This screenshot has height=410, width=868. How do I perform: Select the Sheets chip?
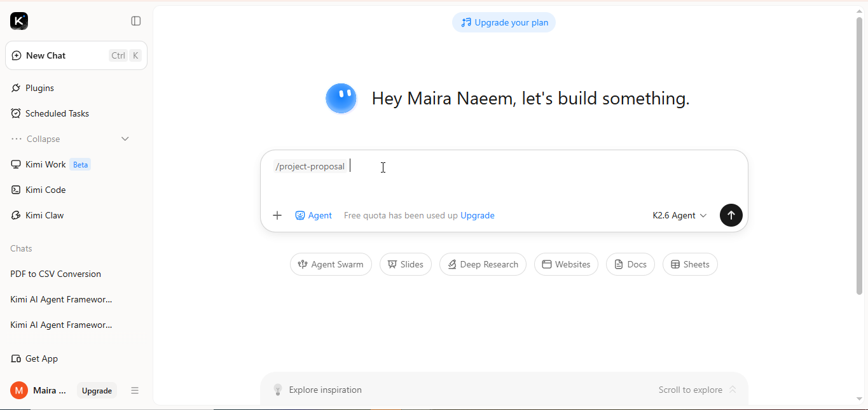coord(690,264)
